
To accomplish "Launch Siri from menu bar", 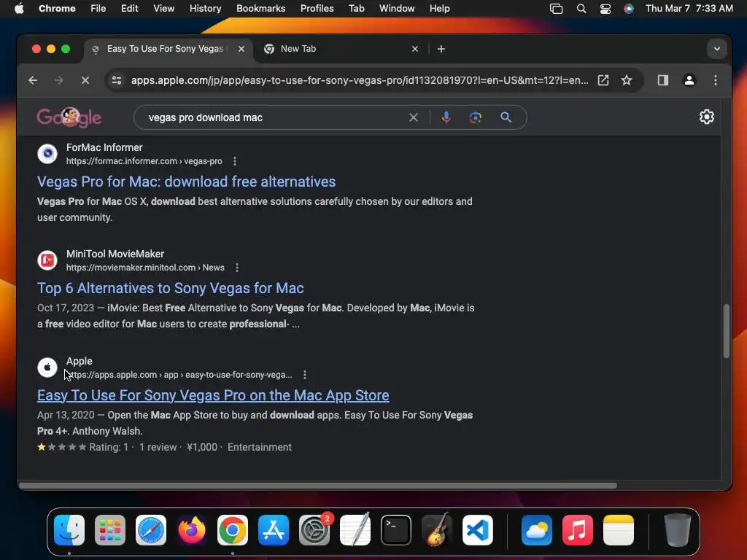I will (x=629, y=9).
